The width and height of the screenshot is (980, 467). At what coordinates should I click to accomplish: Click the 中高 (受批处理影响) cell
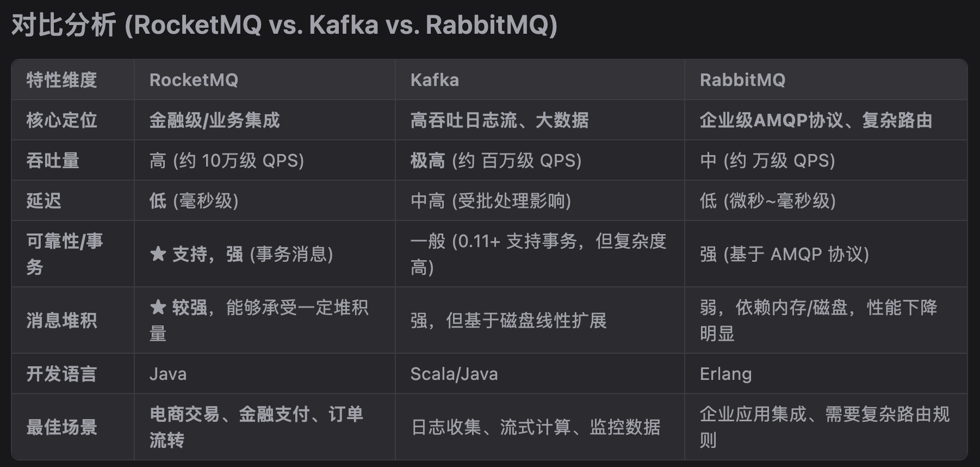tap(491, 201)
